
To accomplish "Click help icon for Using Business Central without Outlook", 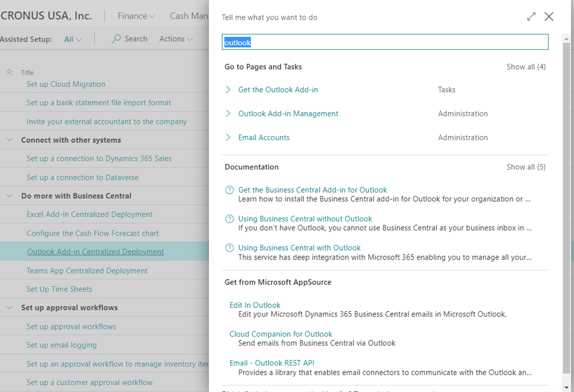I will 230,219.
